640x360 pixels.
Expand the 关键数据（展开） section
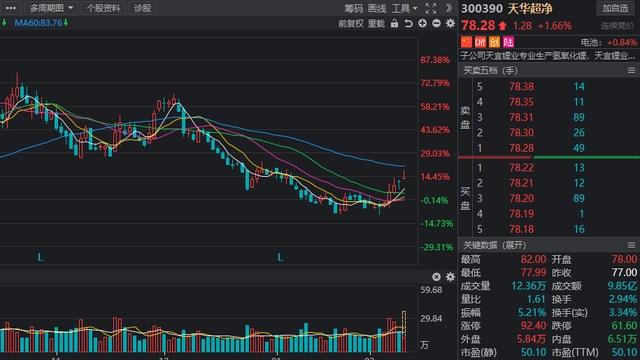(494, 245)
